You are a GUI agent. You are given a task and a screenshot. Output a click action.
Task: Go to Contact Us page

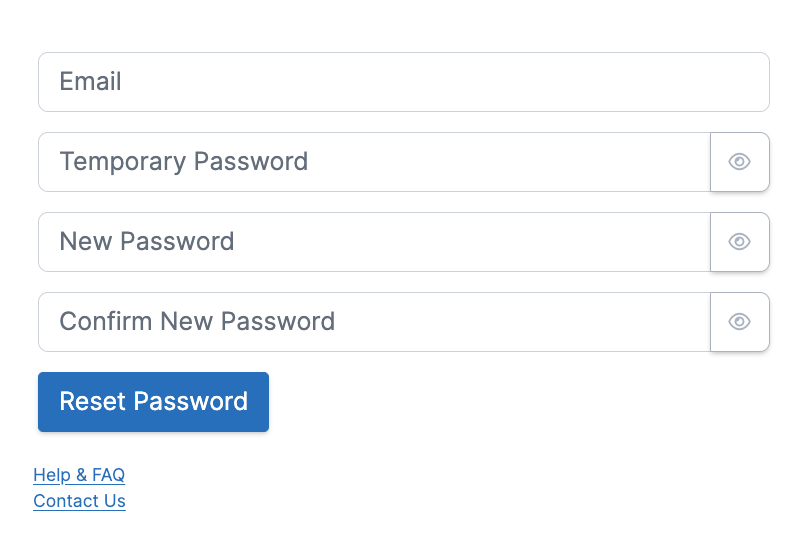click(x=79, y=501)
